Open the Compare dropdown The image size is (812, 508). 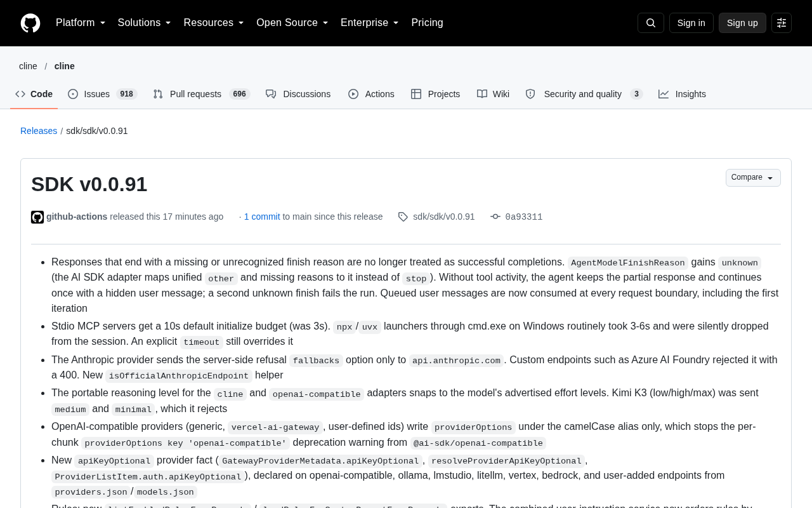point(753,178)
